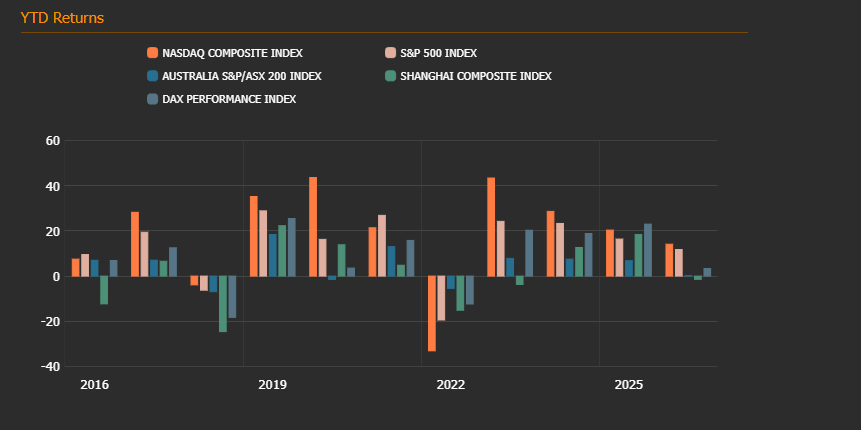Click the 60 y-axis label
861x430 pixels.
(x=53, y=141)
